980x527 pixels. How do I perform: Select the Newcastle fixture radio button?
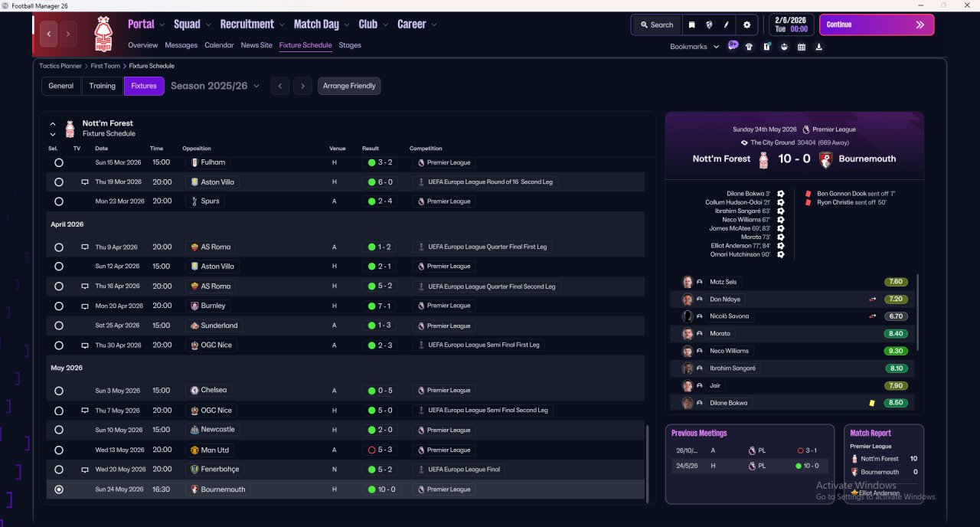point(59,430)
